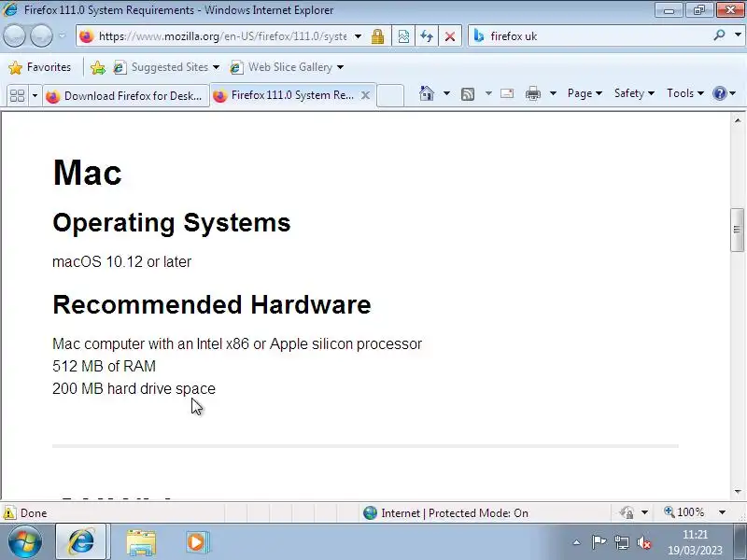Show hidden system tray icons

tap(576, 542)
